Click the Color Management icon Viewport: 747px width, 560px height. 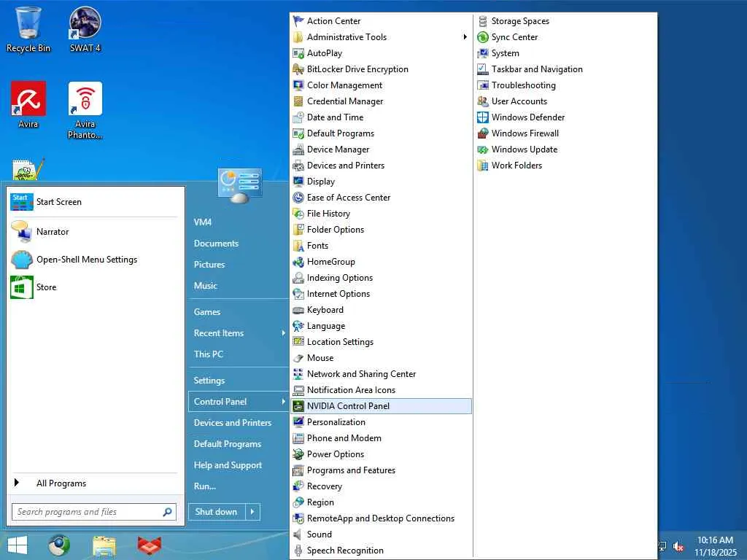click(298, 85)
